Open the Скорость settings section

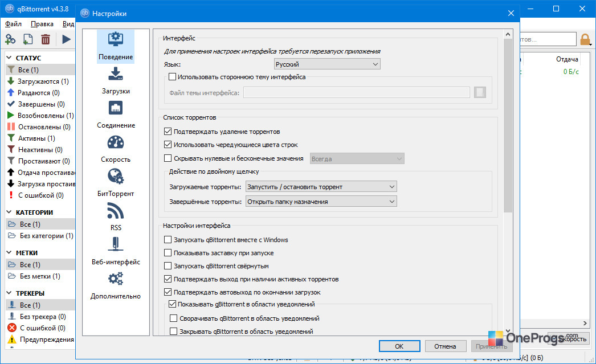tap(116, 149)
